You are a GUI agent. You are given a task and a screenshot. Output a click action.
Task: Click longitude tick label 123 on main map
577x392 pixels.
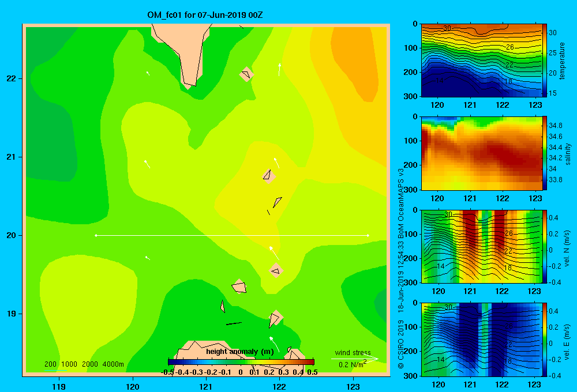point(353,386)
